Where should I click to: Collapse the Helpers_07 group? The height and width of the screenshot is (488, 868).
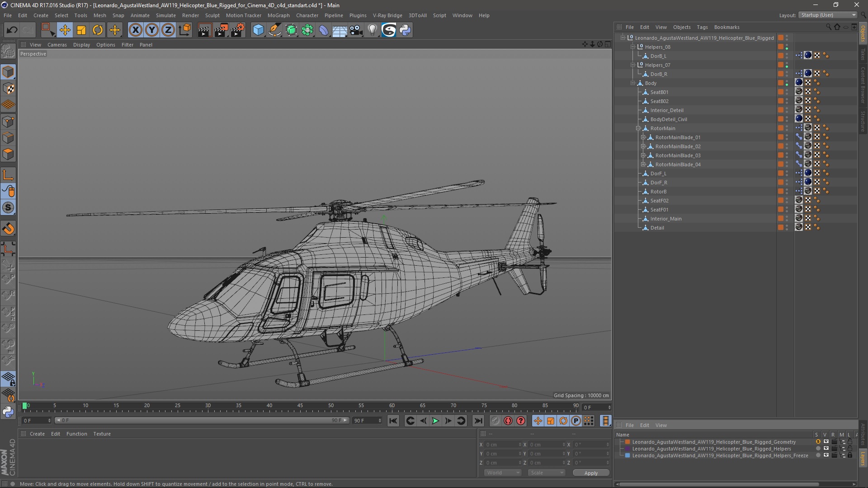(633, 65)
